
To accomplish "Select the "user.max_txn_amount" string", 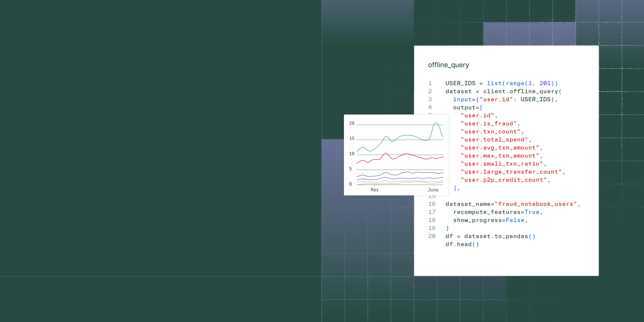I will coord(500,156).
